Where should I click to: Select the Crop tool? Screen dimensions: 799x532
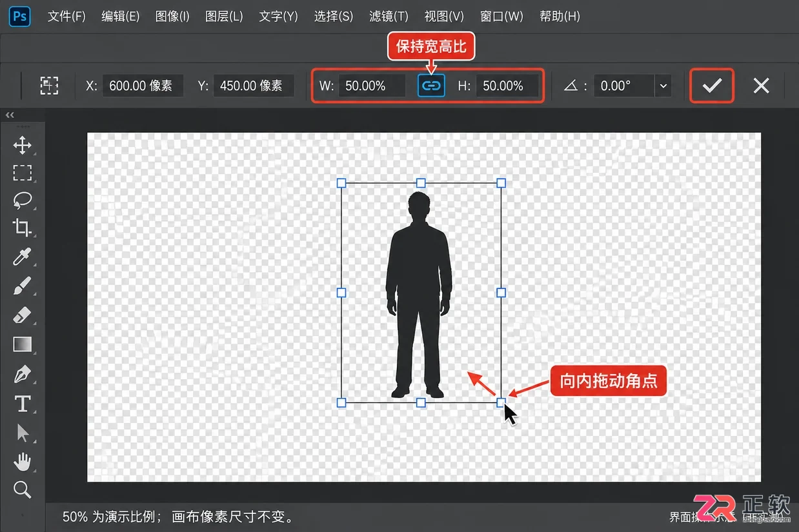[x=23, y=228]
